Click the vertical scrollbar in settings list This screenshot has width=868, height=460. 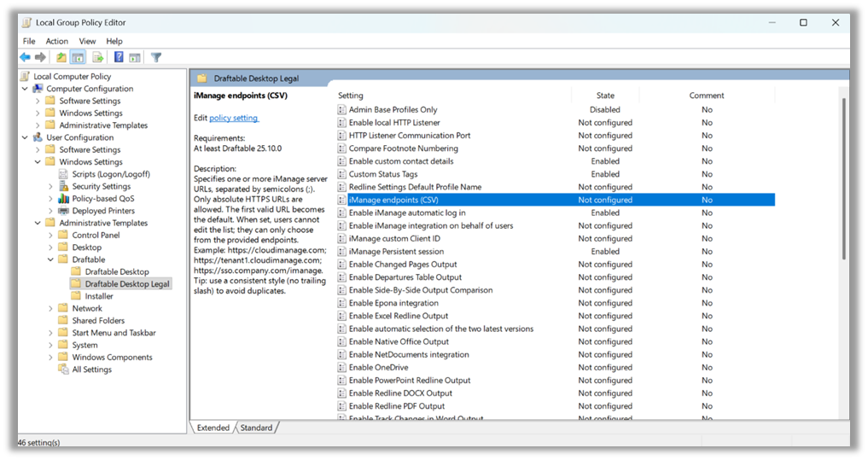(843, 178)
